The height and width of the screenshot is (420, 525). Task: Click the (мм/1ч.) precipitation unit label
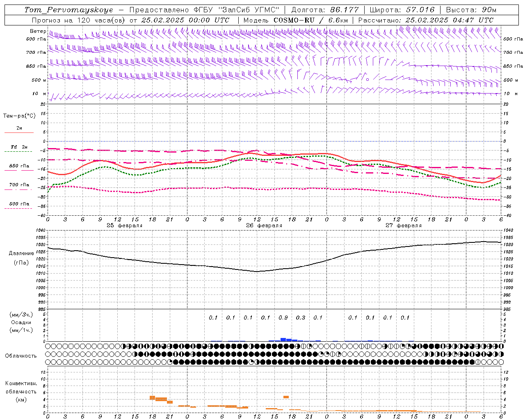21,330
